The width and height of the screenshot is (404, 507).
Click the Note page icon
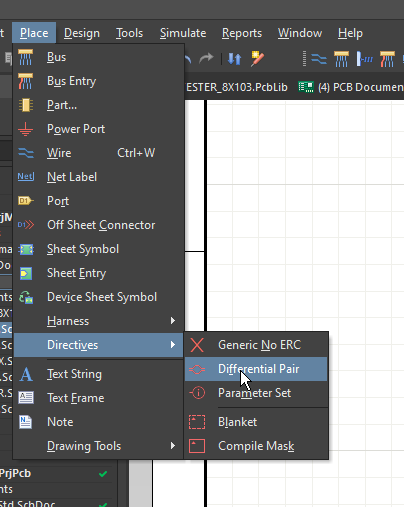click(26, 422)
